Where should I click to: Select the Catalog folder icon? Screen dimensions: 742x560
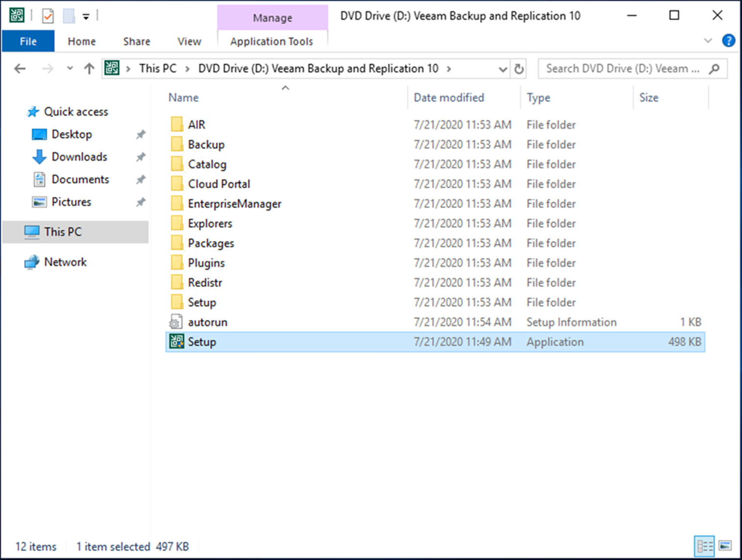pos(177,164)
